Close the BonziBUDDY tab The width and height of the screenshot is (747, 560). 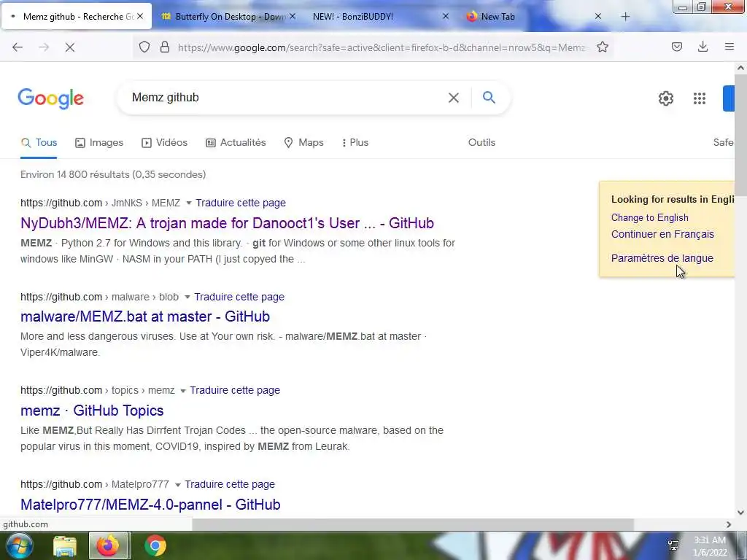(446, 16)
